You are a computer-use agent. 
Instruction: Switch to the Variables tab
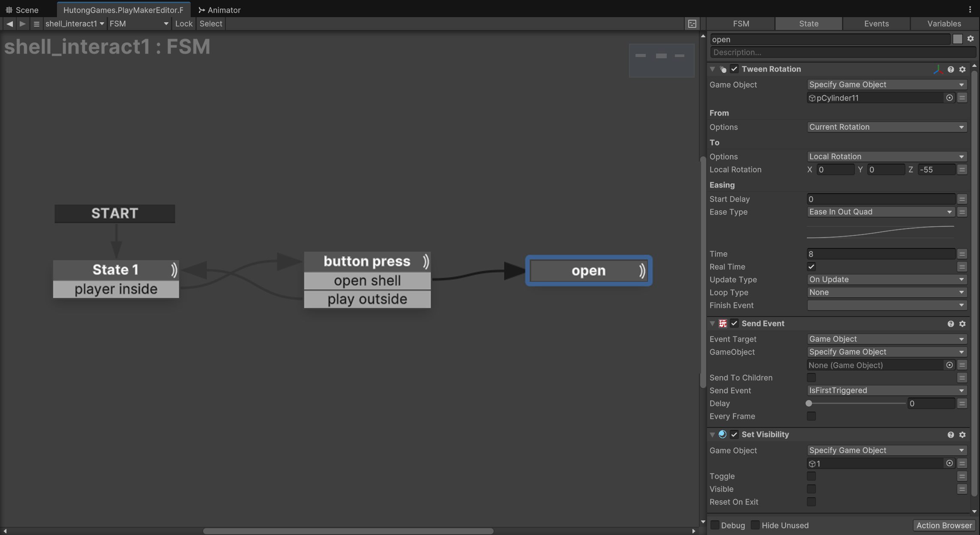pyautogui.click(x=944, y=24)
